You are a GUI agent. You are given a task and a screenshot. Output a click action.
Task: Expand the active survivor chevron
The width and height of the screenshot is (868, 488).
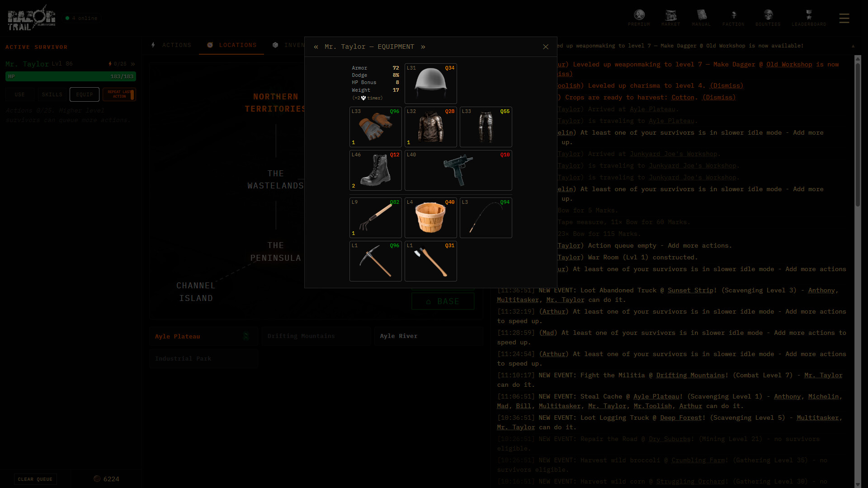133,64
